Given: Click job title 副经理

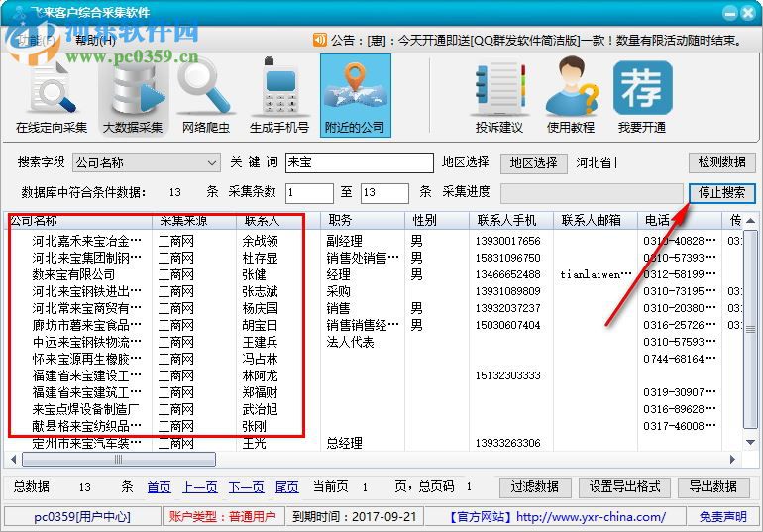Looking at the screenshot, I should (344, 241).
